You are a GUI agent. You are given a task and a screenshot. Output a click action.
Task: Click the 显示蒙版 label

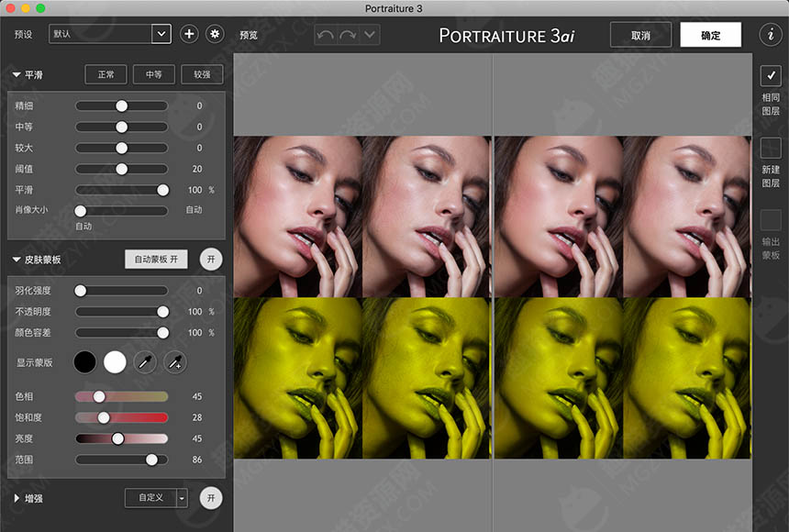[35, 362]
